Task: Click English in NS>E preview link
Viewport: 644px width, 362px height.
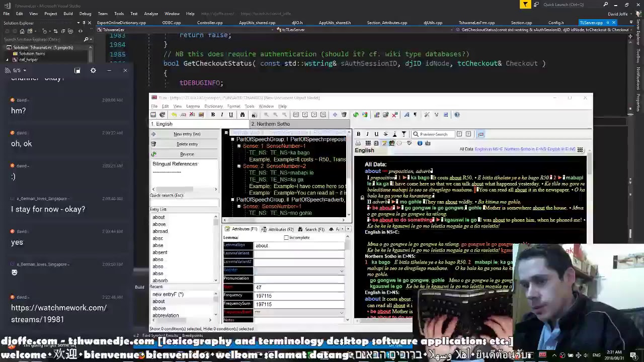Action: [x=488, y=149]
